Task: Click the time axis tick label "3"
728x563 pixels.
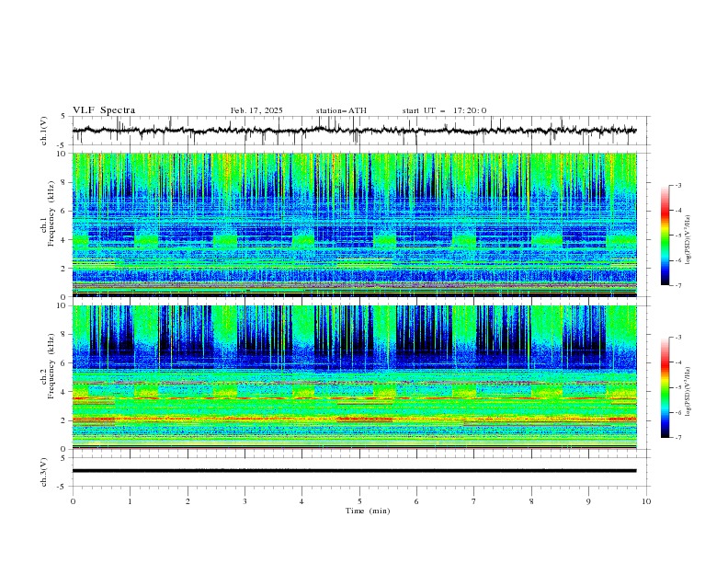Action: 245,501
